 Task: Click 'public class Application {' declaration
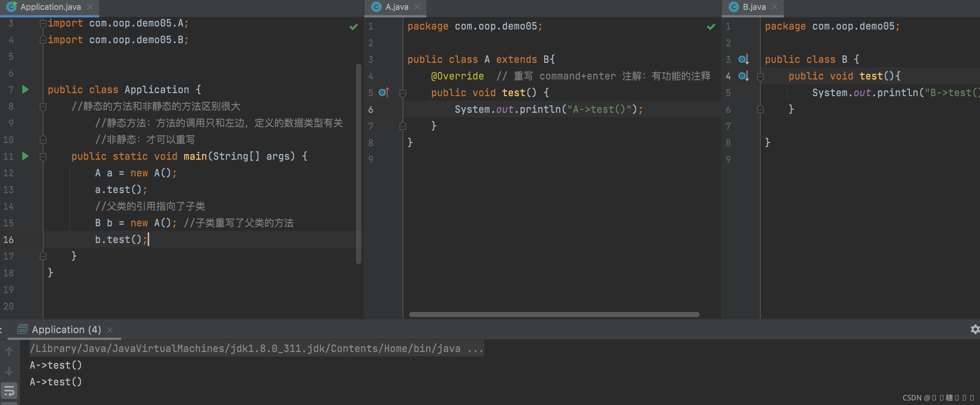click(x=125, y=90)
